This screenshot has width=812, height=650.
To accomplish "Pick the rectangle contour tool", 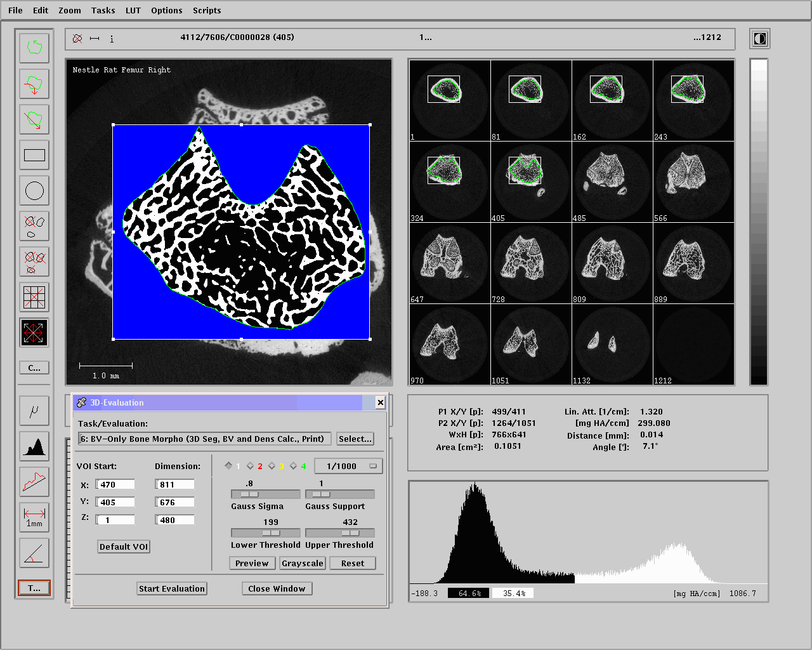I will pyautogui.click(x=34, y=155).
